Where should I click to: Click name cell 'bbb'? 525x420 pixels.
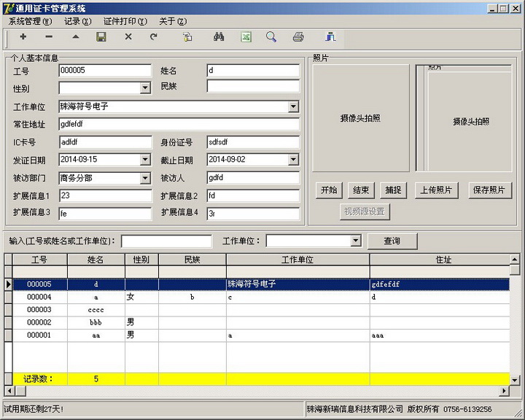click(x=96, y=322)
